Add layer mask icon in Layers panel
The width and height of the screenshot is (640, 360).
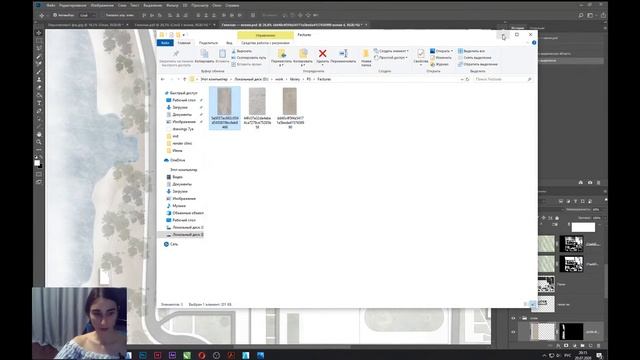pos(566,346)
